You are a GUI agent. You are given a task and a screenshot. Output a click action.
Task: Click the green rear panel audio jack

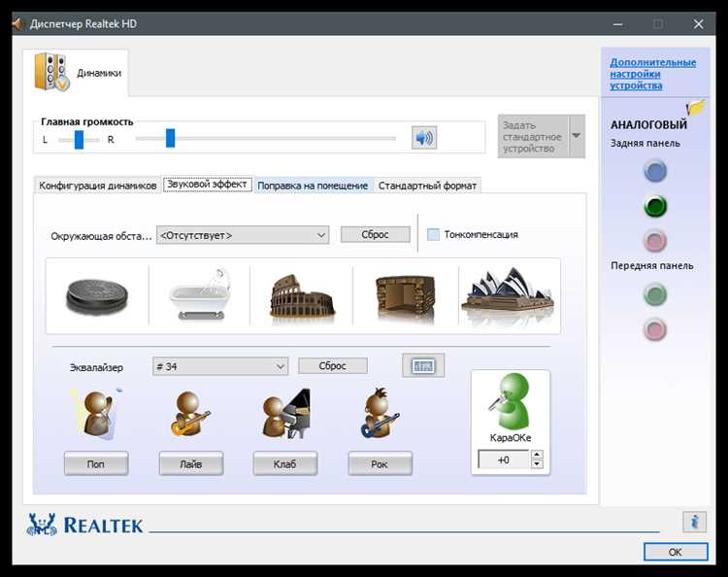[x=655, y=207]
